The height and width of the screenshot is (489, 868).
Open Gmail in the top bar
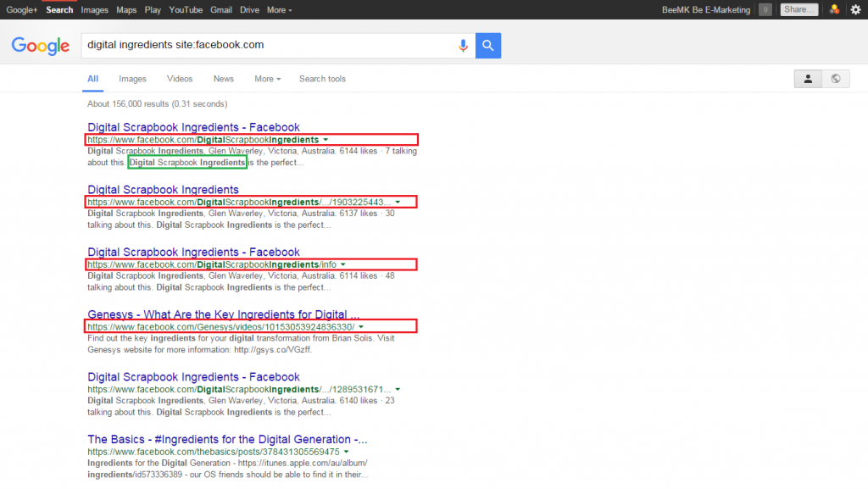coord(221,10)
